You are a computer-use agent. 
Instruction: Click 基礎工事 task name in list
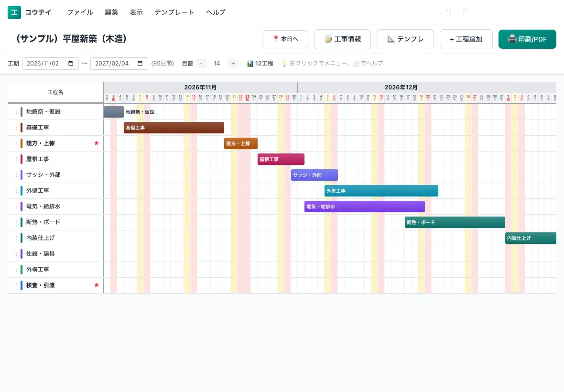click(x=37, y=128)
